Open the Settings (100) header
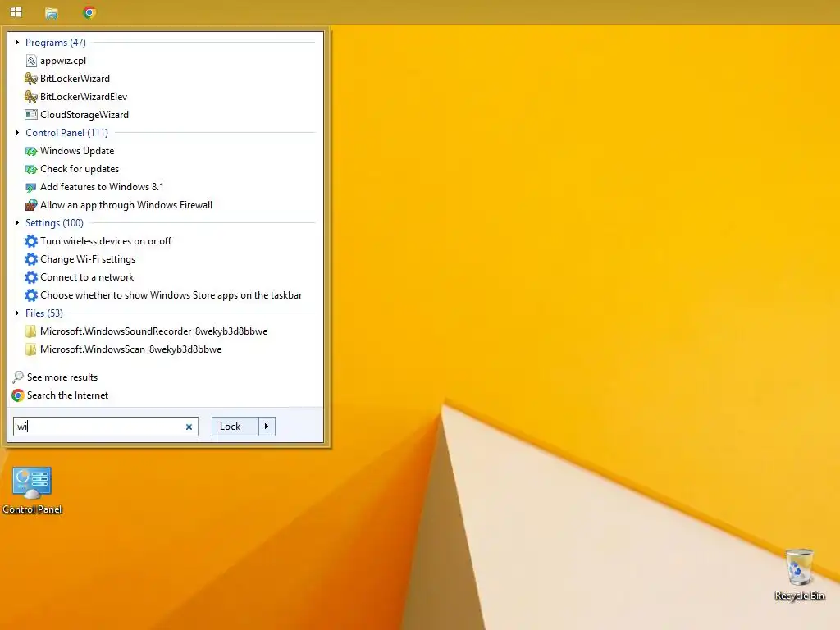840x630 pixels. coord(54,223)
